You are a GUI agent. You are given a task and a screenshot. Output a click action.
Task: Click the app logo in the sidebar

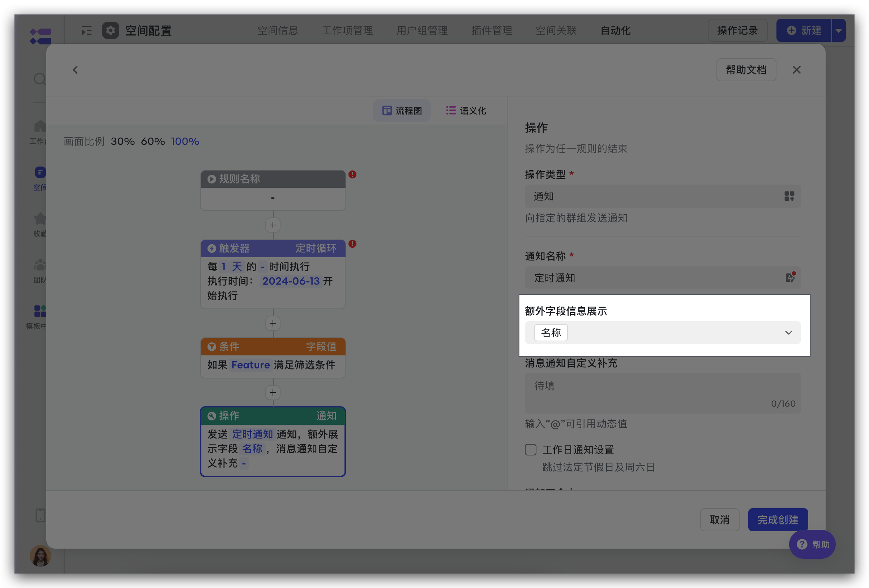[40, 36]
